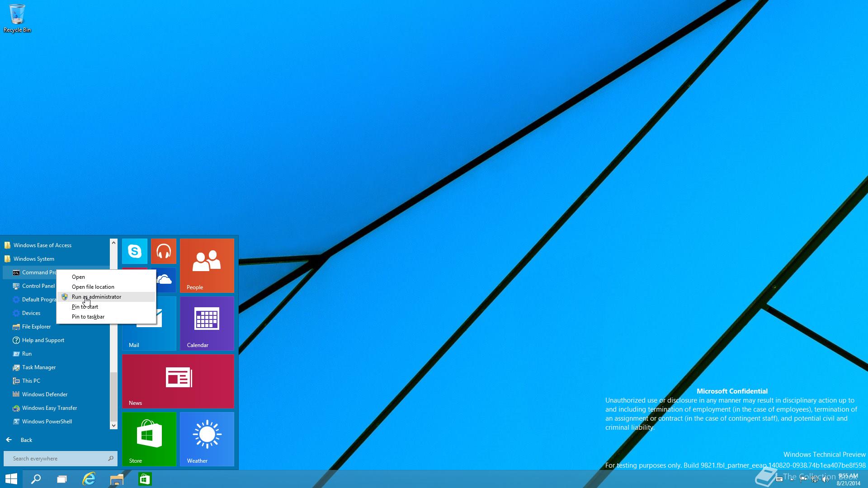This screenshot has height=488, width=868.
Task: Click the touch keyboard tray icon
Action: pos(779,479)
